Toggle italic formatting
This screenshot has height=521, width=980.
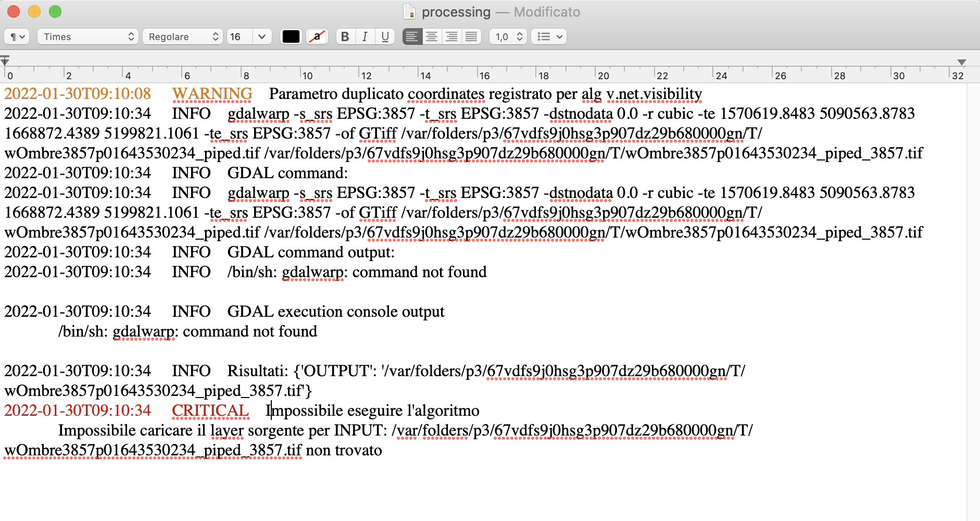pyautogui.click(x=365, y=36)
